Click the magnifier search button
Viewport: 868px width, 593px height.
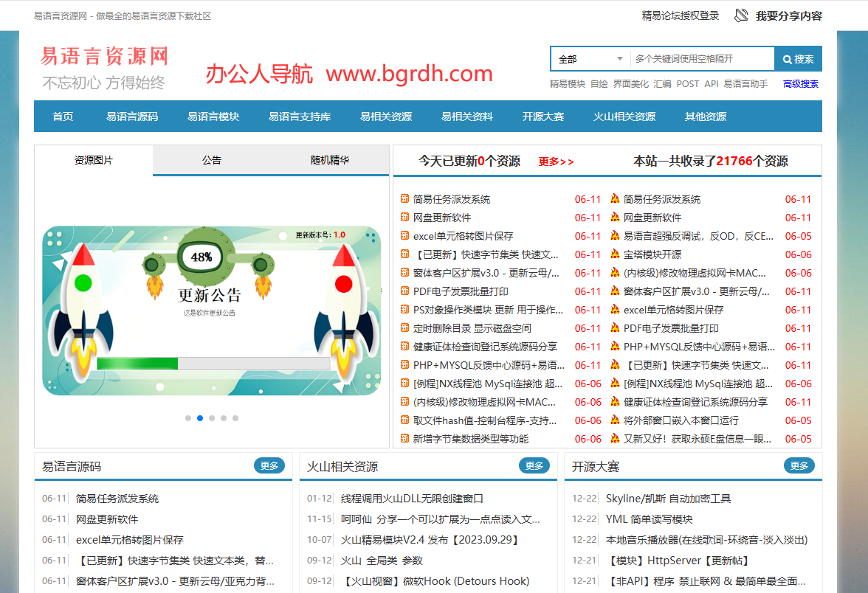pyautogui.click(x=798, y=59)
